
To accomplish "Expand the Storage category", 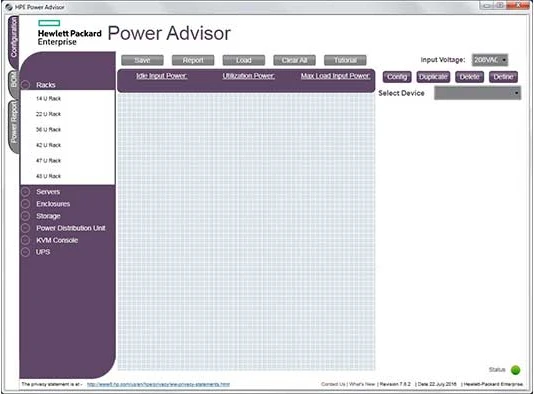I will [x=26, y=216].
